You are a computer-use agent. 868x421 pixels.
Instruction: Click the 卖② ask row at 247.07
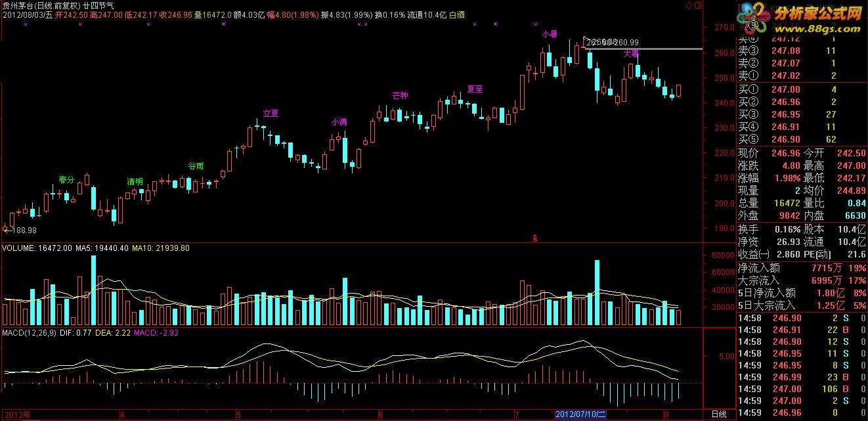[x=802, y=63]
